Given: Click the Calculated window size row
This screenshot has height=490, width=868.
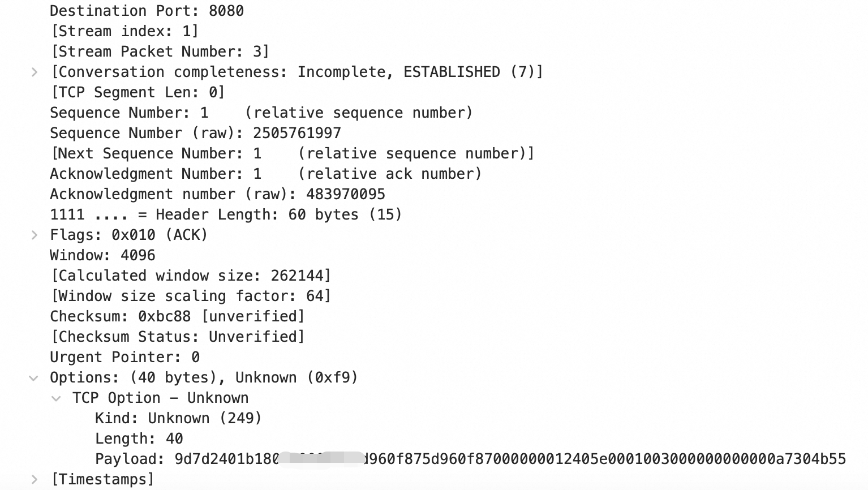Looking at the screenshot, I should pyautogui.click(x=191, y=276).
